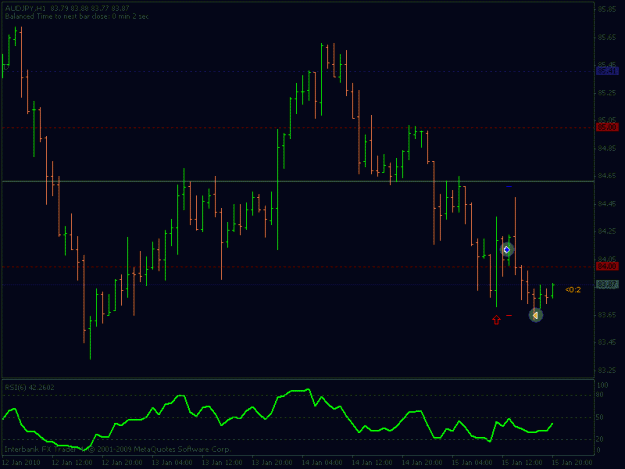
Task: Click the AUDJPY,H1 chart title text
Action: pyautogui.click(x=25, y=8)
